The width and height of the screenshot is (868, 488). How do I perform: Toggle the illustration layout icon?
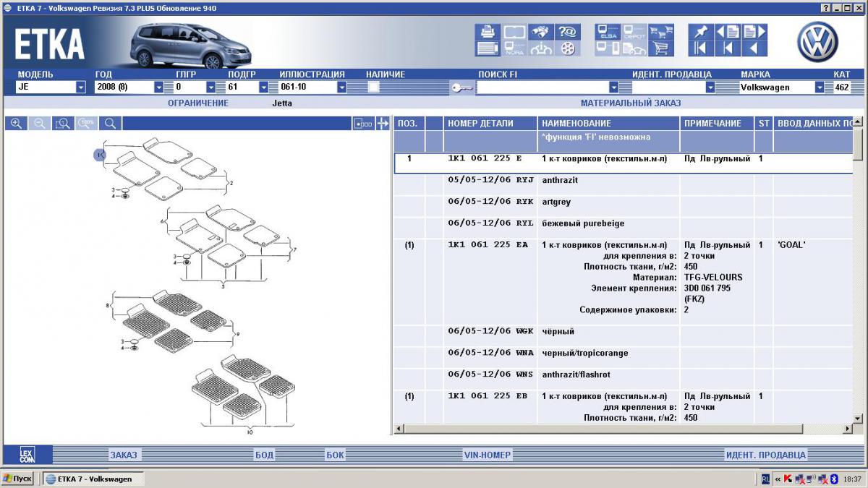tap(364, 124)
